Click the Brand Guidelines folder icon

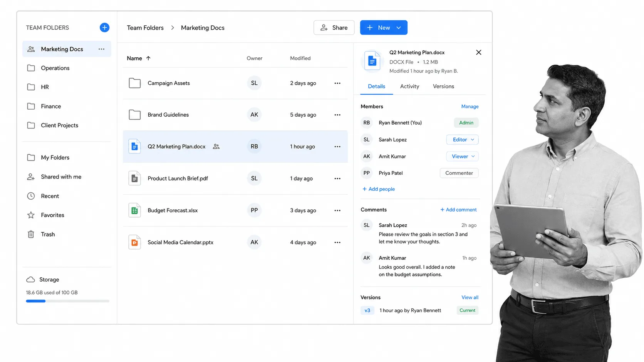click(134, 115)
